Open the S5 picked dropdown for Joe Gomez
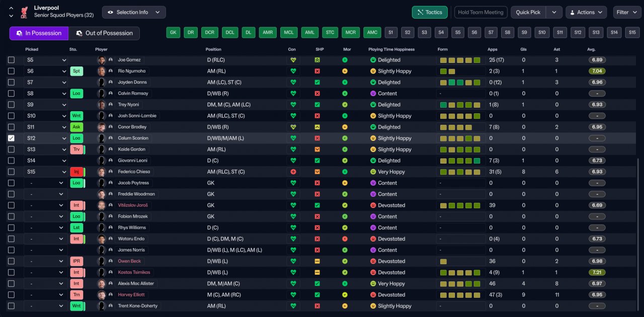The height and width of the screenshot is (317, 644). point(46,60)
